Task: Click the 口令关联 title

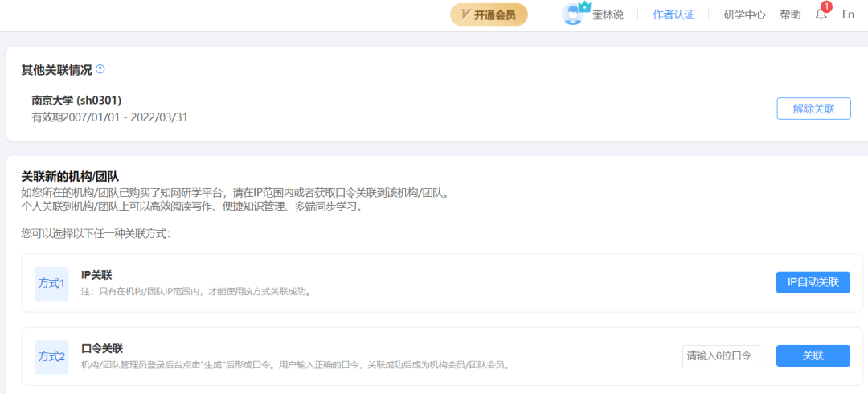Action: tap(102, 348)
